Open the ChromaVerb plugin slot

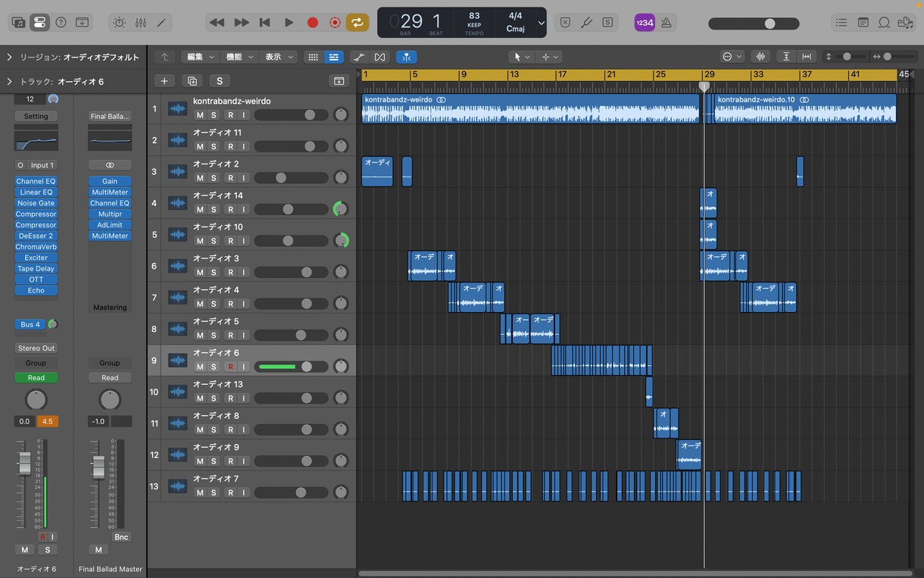pos(36,247)
